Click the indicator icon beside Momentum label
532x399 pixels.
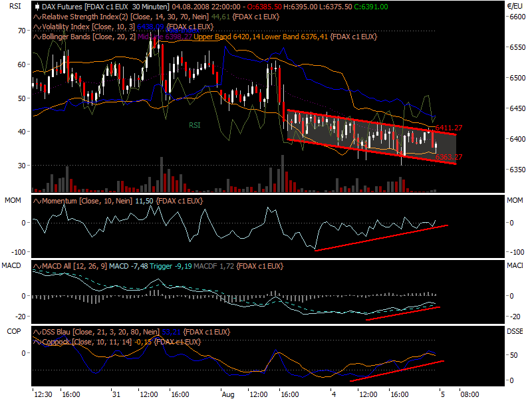point(37,201)
